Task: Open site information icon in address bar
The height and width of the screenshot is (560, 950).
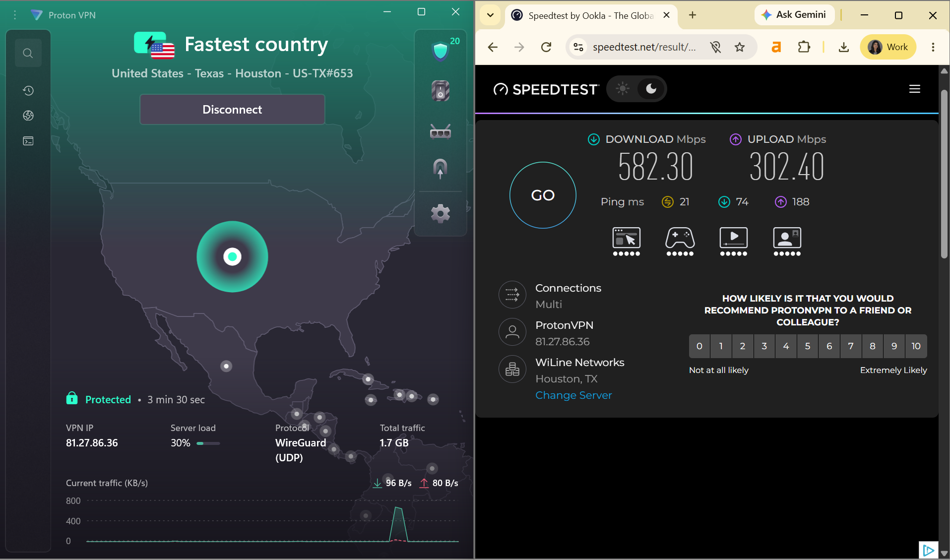Action: tap(578, 47)
